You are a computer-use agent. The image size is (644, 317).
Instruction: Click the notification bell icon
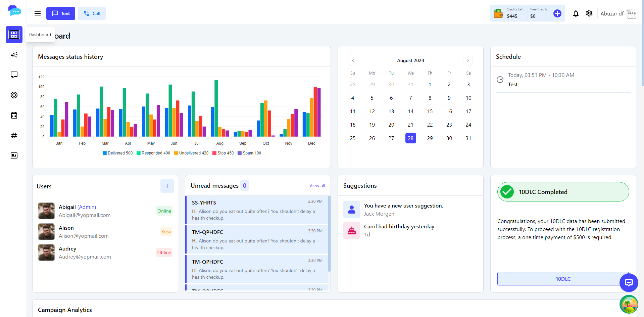click(576, 13)
